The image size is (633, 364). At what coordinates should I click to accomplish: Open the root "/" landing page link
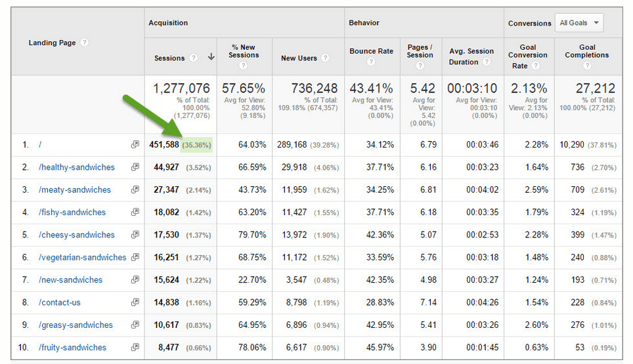click(x=41, y=145)
